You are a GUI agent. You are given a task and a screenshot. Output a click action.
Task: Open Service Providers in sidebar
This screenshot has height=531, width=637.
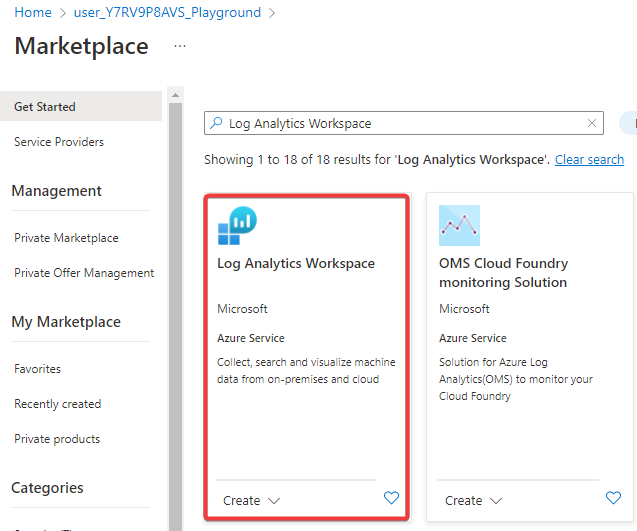tap(59, 142)
